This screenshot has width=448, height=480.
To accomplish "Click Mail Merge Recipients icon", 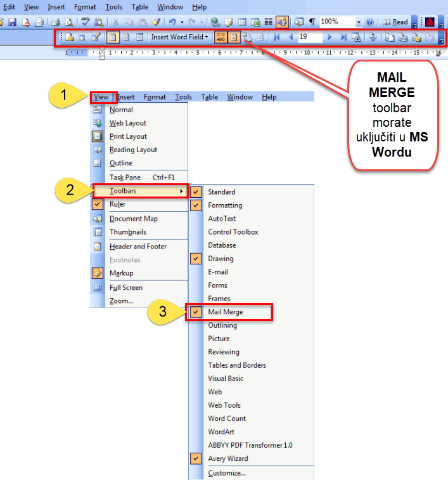I will [x=96, y=37].
